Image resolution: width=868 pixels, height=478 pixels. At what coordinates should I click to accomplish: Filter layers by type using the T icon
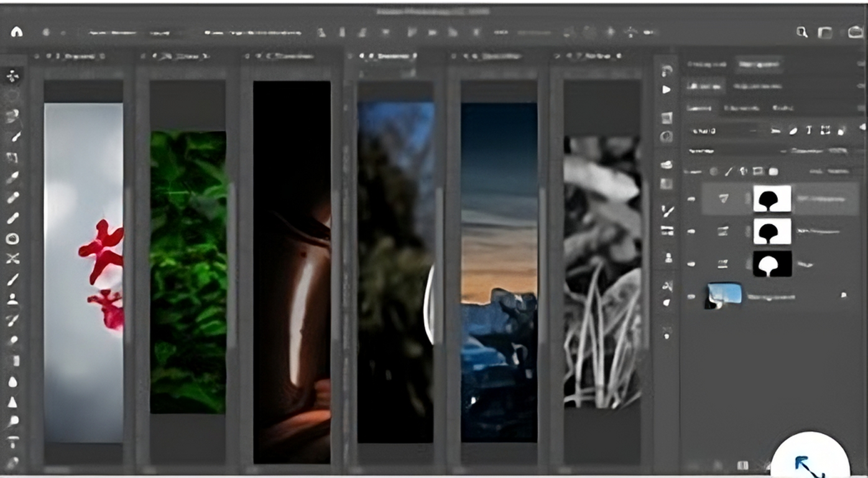tap(809, 131)
